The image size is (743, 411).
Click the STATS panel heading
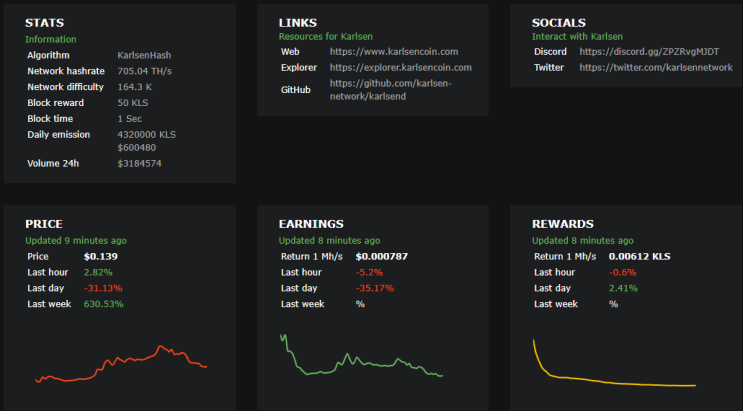pyautogui.click(x=45, y=23)
